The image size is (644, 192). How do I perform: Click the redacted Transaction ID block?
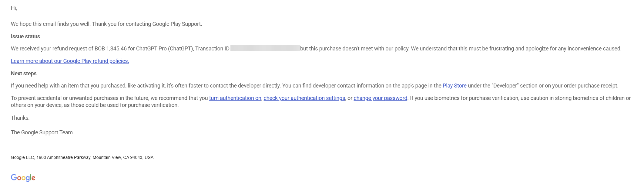(265, 48)
